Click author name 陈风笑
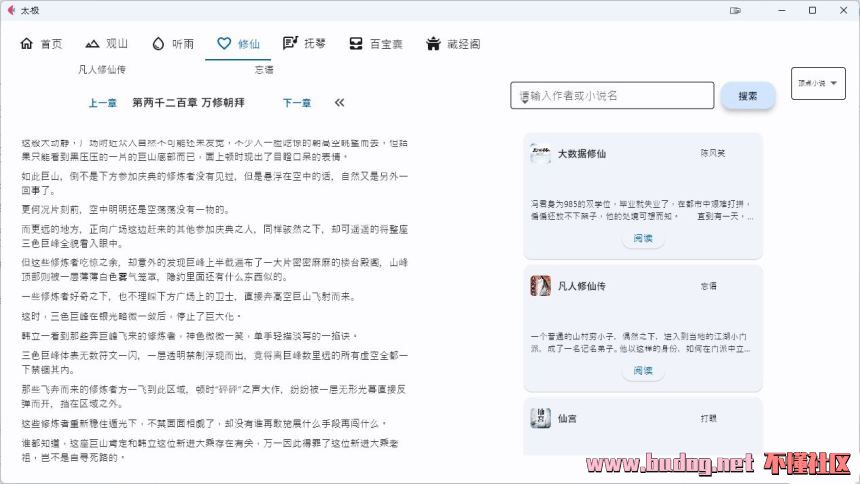 click(x=712, y=153)
